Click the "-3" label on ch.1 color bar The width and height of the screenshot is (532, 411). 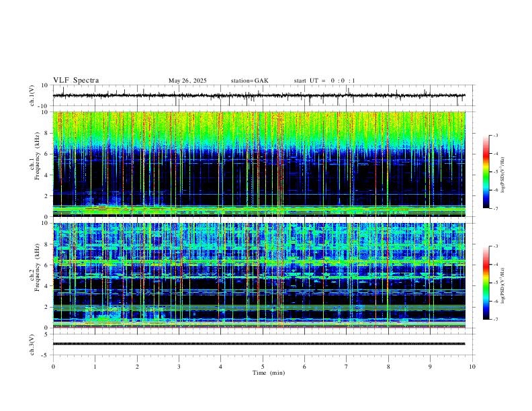point(495,135)
